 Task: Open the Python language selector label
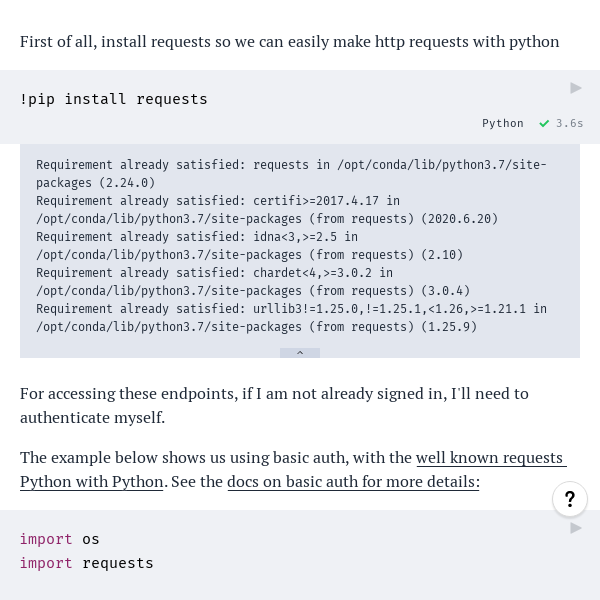click(502, 123)
